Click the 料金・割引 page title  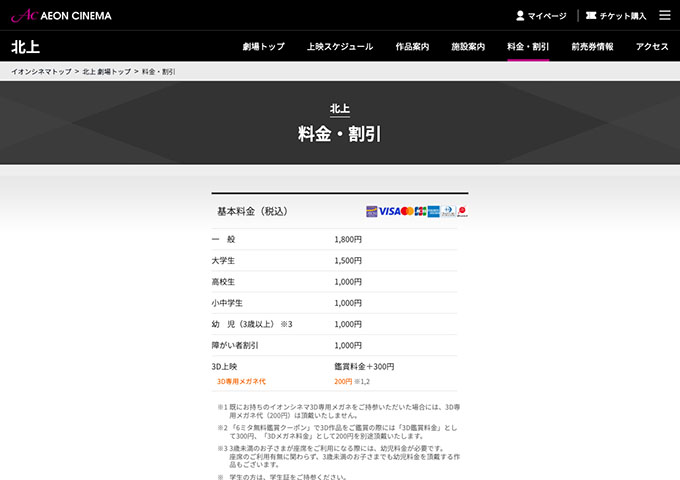point(340,134)
